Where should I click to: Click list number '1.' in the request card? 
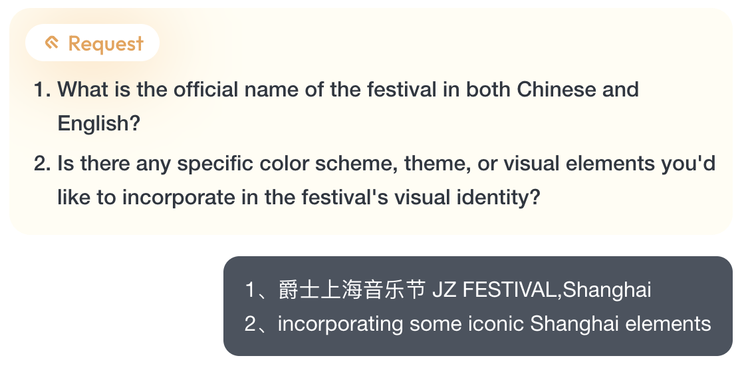43,89
